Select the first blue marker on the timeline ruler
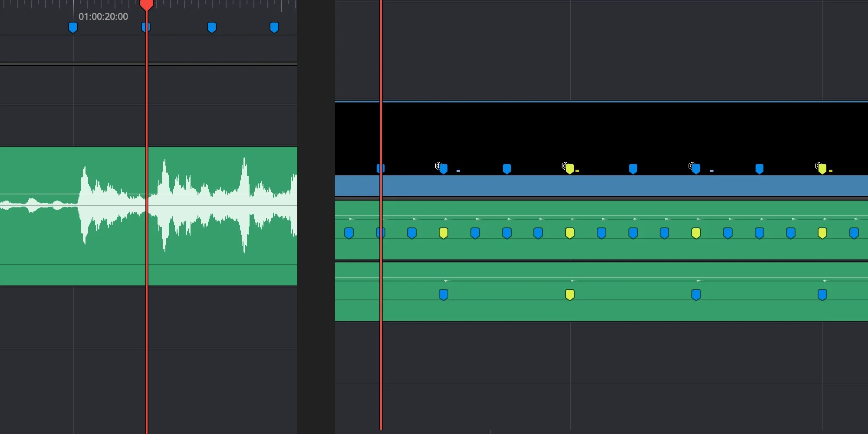 [72, 27]
